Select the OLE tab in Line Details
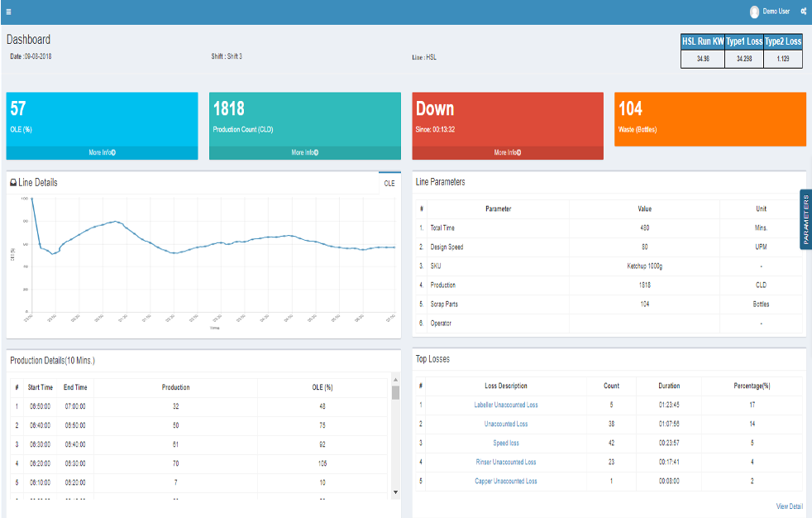Screen dimensions: 812x518 [389, 184]
